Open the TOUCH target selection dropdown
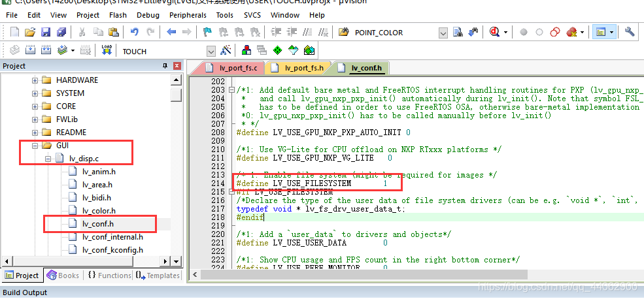644x299 pixels. (x=211, y=52)
